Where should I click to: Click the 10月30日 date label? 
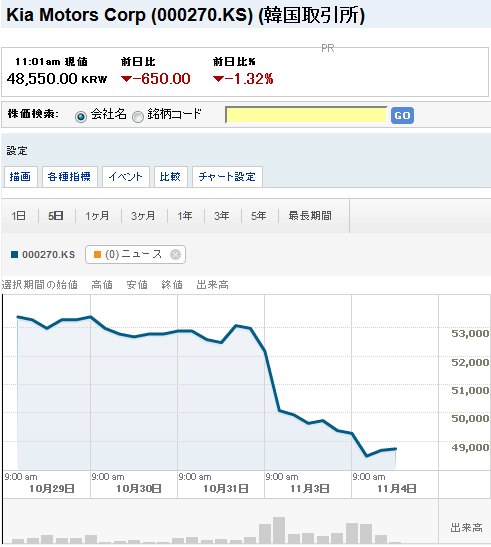139,489
